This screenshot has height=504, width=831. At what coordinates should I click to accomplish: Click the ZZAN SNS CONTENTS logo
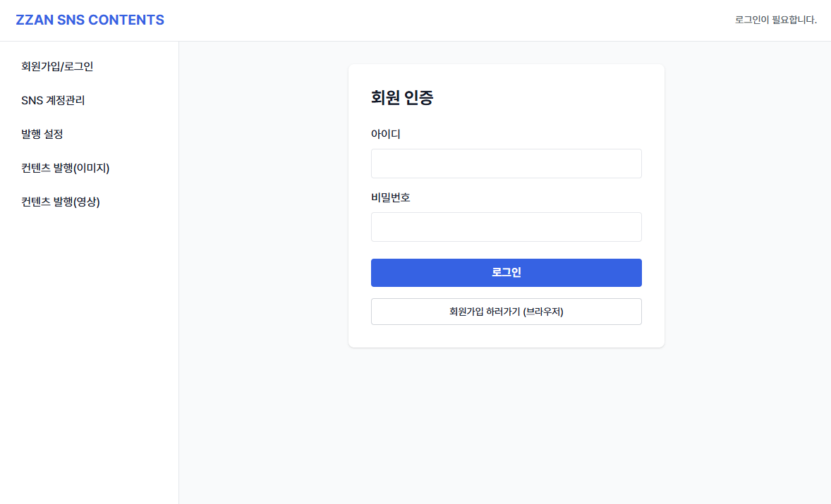90,20
